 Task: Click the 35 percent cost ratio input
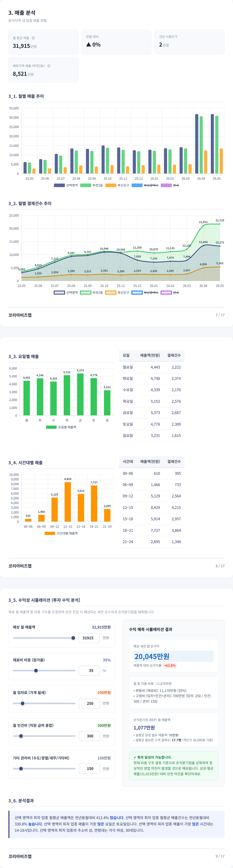tap(89, 671)
